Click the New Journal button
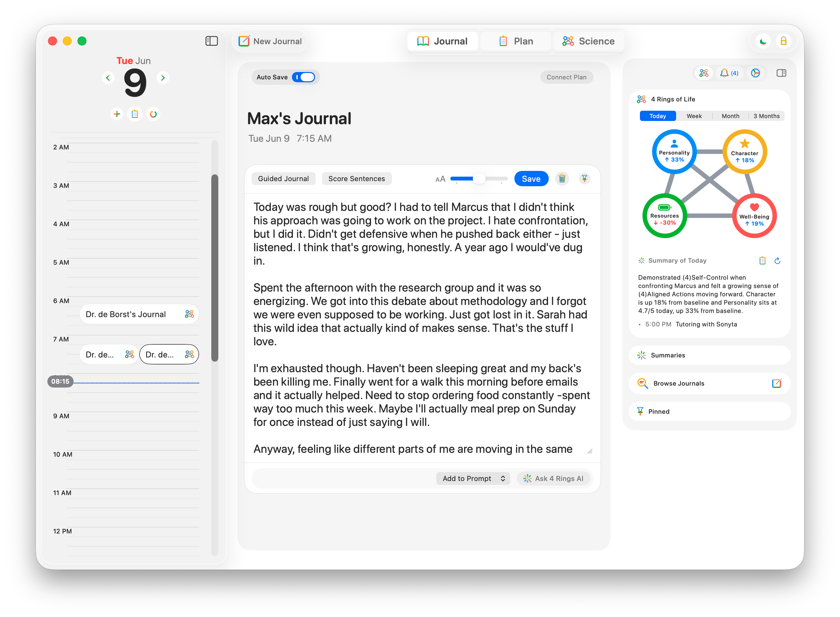The height and width of the screenshot is (617, 840). 270,41
